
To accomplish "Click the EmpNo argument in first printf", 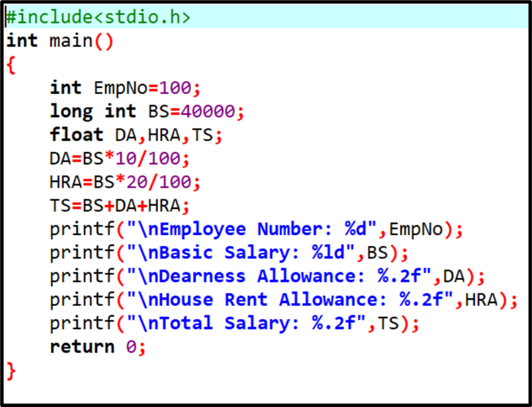I will (416, 230).
